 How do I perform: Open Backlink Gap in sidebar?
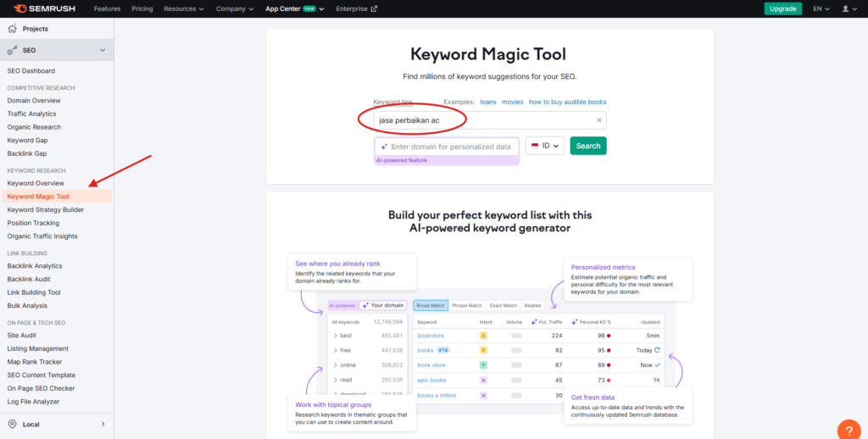(x=26, y=154)
